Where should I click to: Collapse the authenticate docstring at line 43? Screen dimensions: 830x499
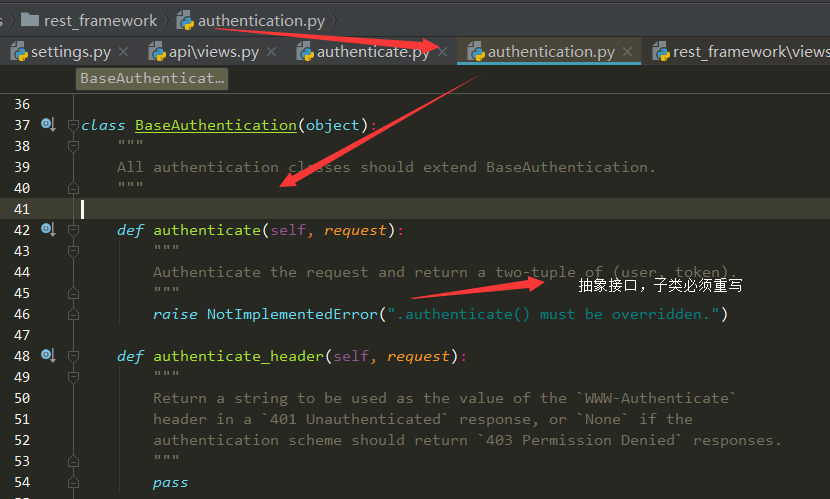[x=73, y=251]
